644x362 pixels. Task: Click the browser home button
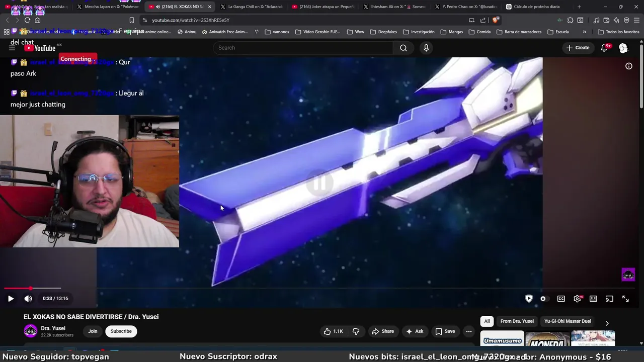click(37, 20)
